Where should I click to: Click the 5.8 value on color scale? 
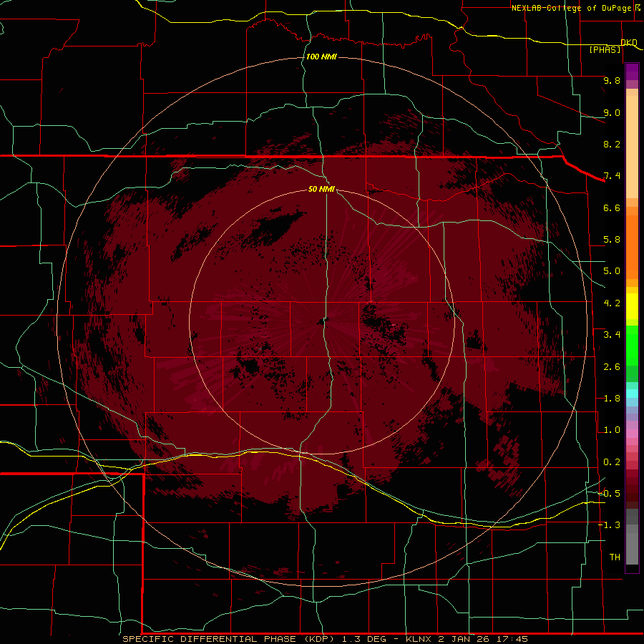point(612,240)
